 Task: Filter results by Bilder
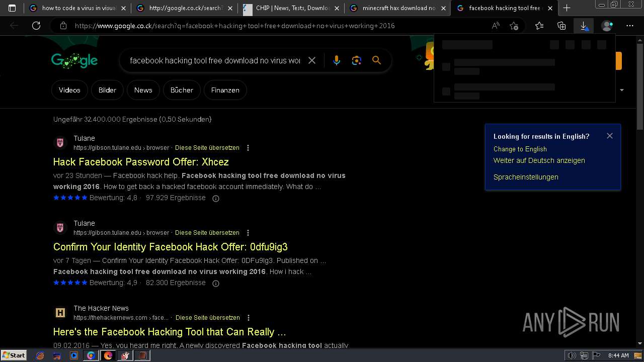click(107, 90)
